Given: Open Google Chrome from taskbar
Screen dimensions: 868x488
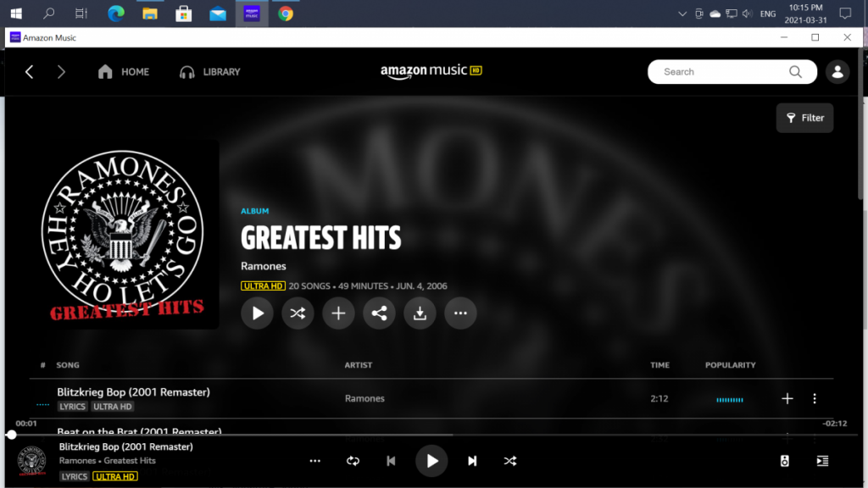Looking at the screenshot, I should point(286,14).
